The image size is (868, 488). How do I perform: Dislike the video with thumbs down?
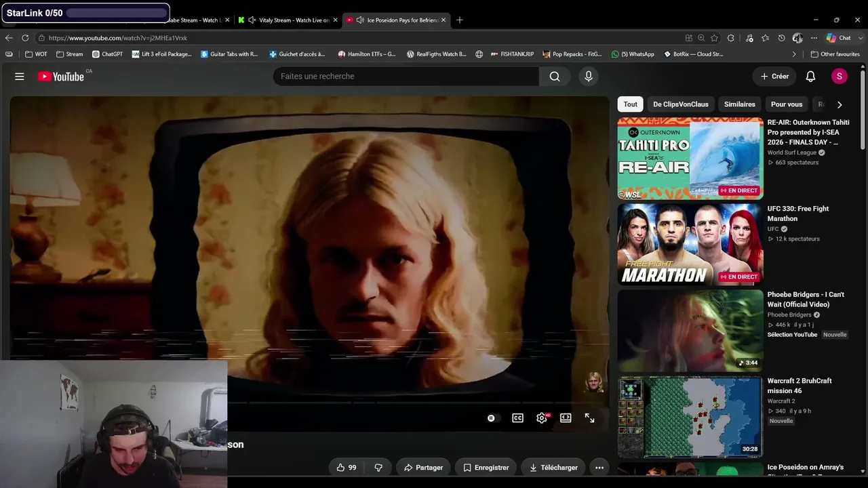pos(378,468)
